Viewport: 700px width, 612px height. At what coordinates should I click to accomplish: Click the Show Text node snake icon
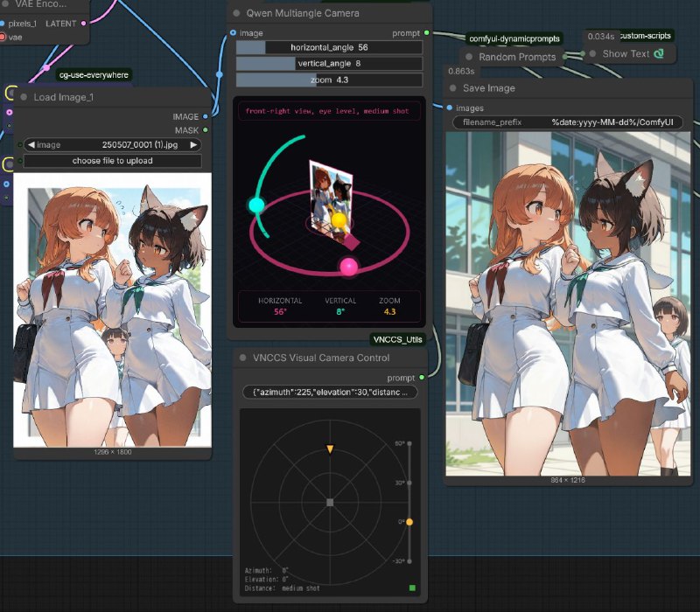659,53
